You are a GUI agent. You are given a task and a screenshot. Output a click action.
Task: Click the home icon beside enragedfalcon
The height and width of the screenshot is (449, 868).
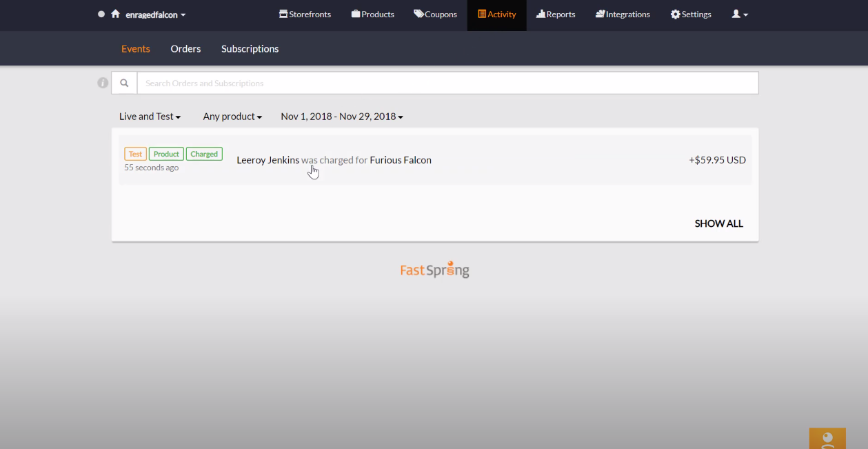(115, 14)
